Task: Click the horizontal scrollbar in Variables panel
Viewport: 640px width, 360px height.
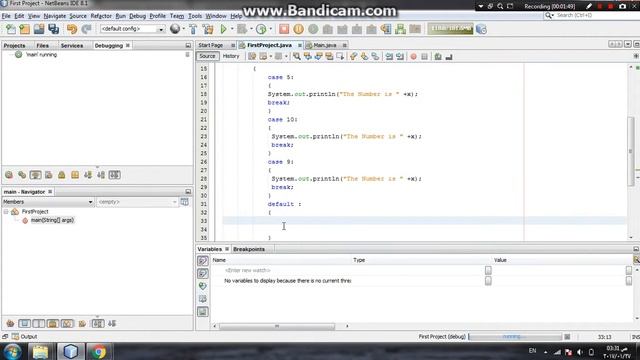Action: tap(277, 326)
